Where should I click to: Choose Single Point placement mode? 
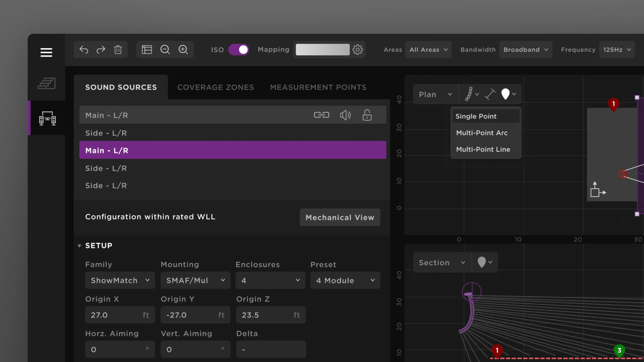[x=476, y=116]
